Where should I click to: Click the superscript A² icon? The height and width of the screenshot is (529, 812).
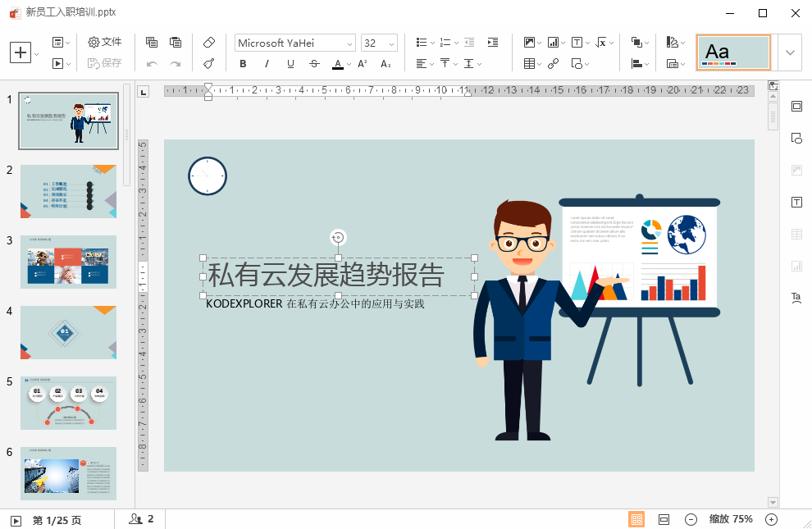coord(363,64)
